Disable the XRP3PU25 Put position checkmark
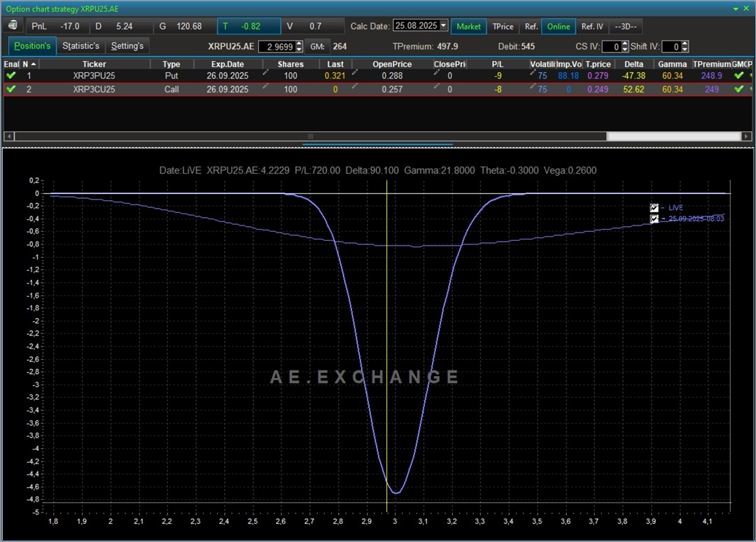This screenshot has height=542, width=756. [10, 75]
